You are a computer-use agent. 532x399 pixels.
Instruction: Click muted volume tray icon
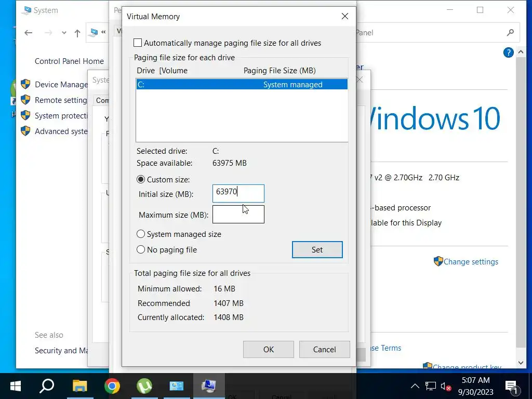(x=445, y=386)
